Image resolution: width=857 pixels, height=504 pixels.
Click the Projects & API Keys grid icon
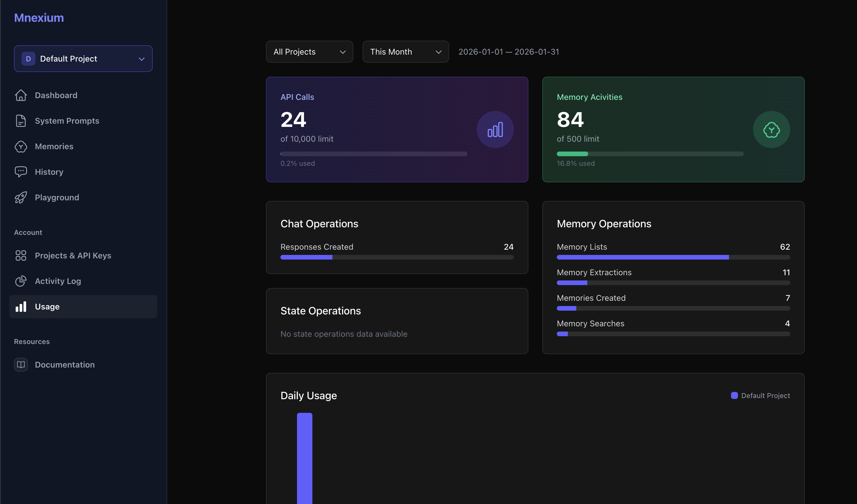point(21,255)
